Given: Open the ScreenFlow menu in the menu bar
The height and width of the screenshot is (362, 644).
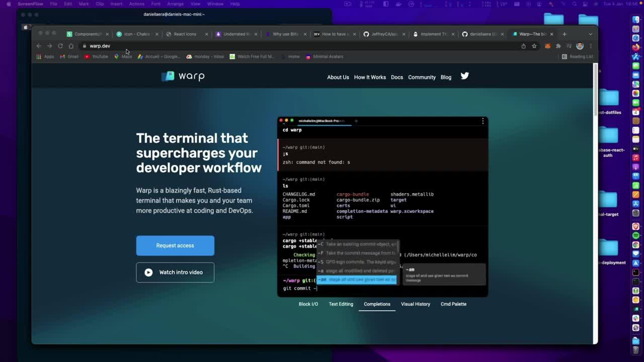Looking at the screenshot, I should click(30, 4).
